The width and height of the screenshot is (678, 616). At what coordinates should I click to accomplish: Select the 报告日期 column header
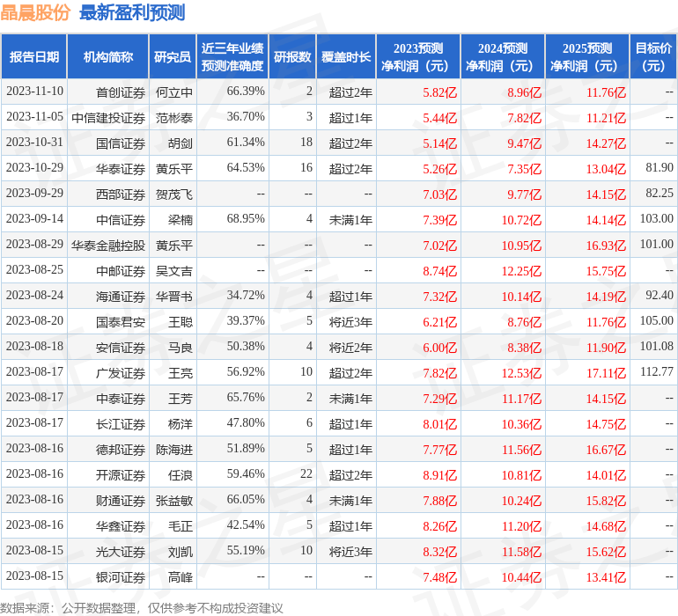(x=34, y=56)
